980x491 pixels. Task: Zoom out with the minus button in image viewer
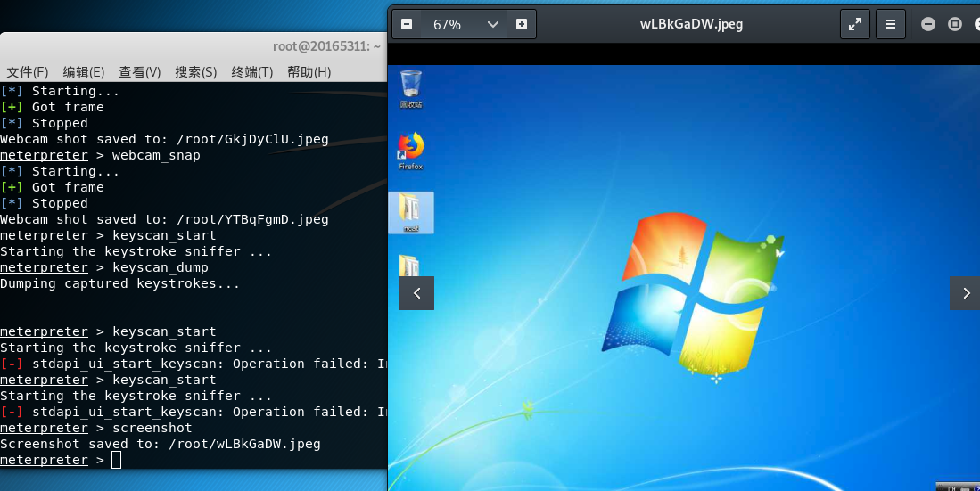(407, 24)
